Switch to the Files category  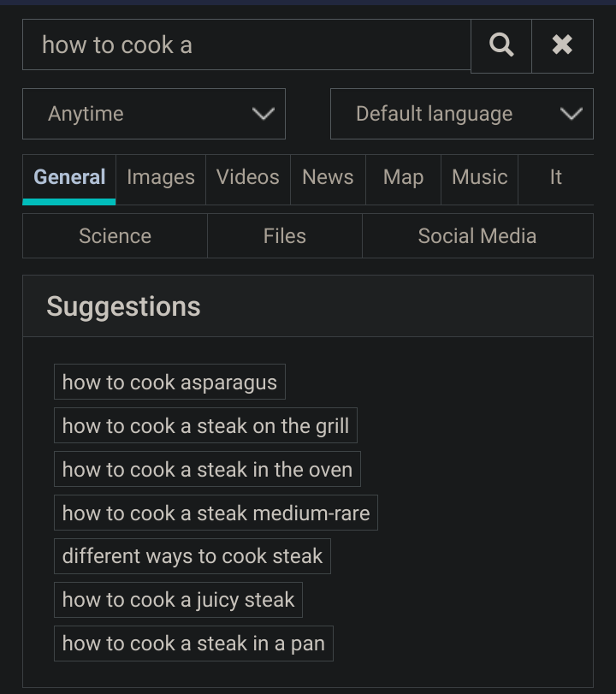pos(284,235)
